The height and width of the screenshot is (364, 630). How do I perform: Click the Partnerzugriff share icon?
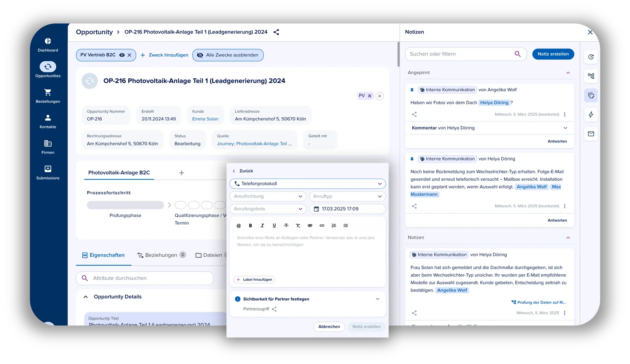pyautogui.click(x=274, y=309)
